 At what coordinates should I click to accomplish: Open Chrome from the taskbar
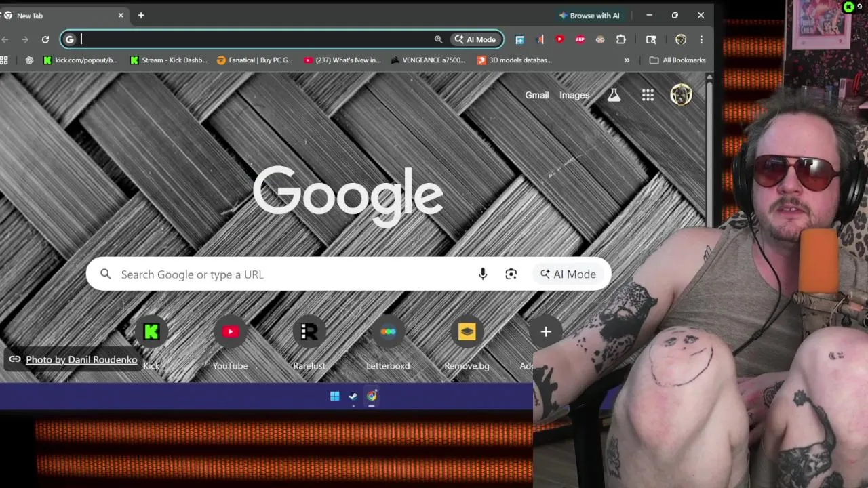click(x=372, y=396)
